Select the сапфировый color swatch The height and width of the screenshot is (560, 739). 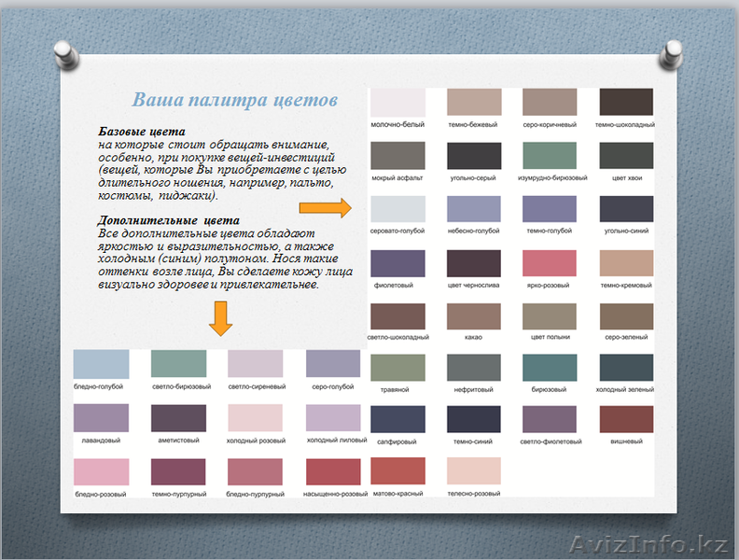(397, 420)
